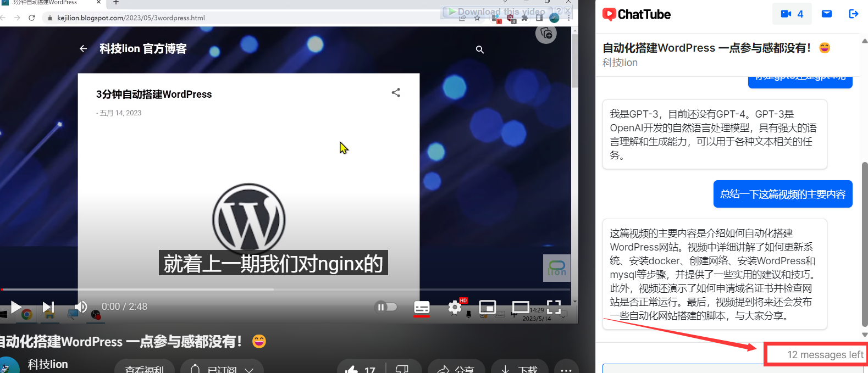Click the Chrome icon in recorded taskbar
This screenshot has height=373, width=868.
(26, 314)
